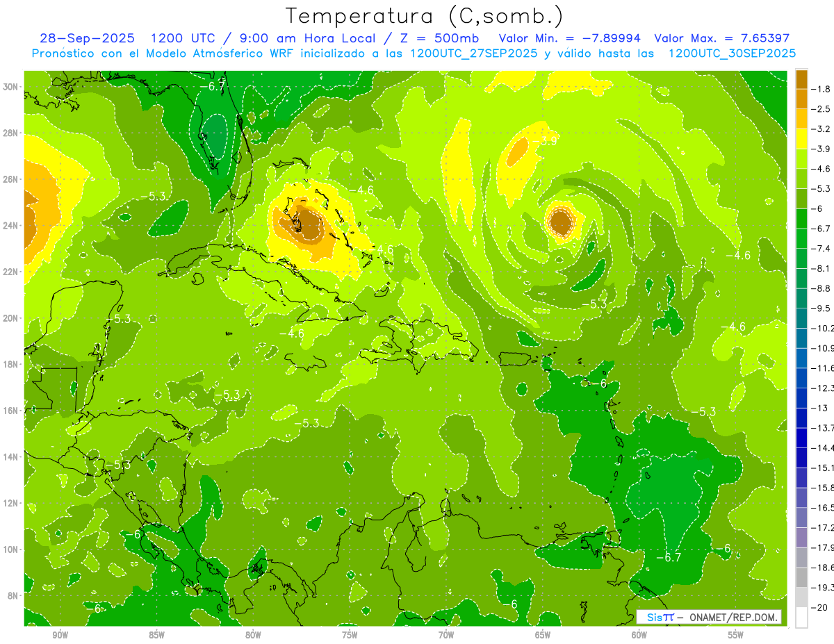Click the SisTT logo text
This screenshot has width=834, height=644.
point(660,618)
